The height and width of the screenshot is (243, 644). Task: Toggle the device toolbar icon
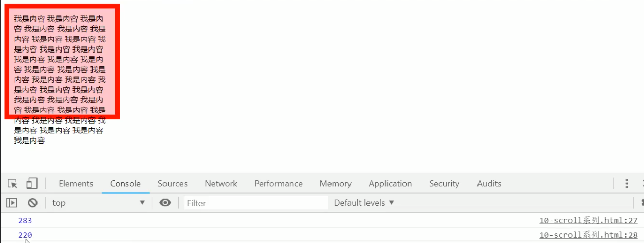[x=32, y=183]
